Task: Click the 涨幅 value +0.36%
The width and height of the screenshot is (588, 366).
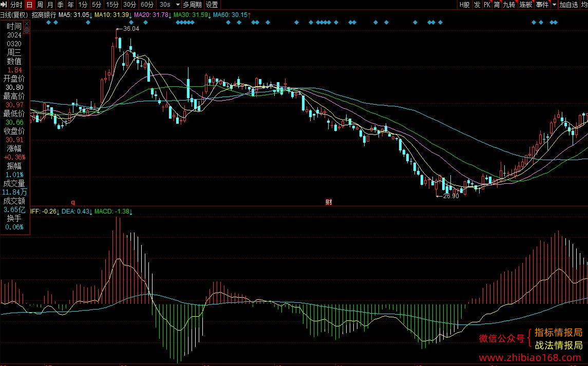Action: tap(14, 157)
